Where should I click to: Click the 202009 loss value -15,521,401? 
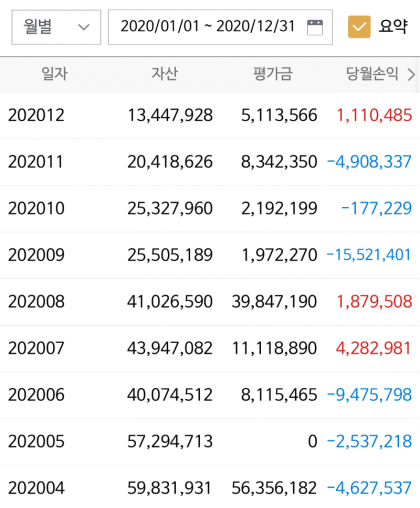pyautogui.click(x=369, y=255)
